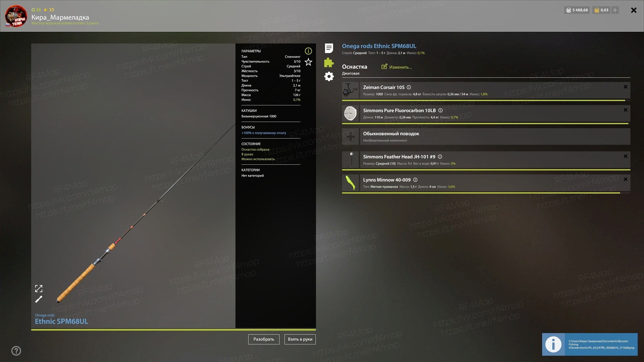644x362 pixels.
Task: Click the Взять в руки button
Action: 300,339
